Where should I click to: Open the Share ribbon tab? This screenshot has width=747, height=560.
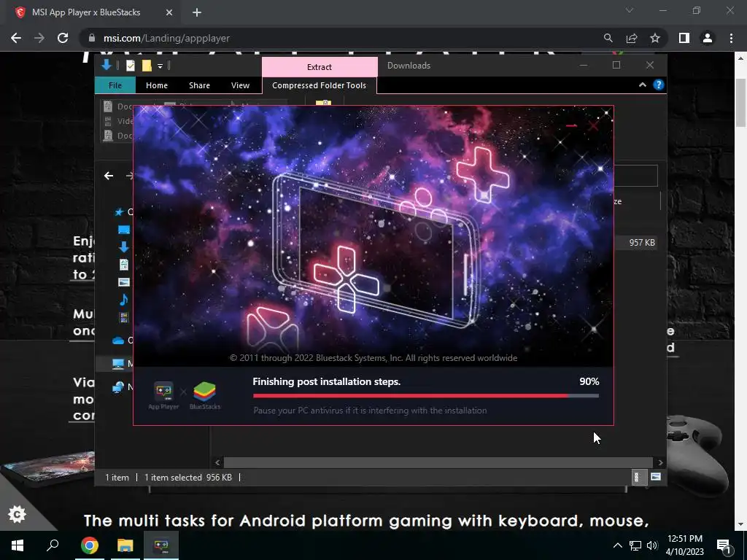(x=199, y=85)
